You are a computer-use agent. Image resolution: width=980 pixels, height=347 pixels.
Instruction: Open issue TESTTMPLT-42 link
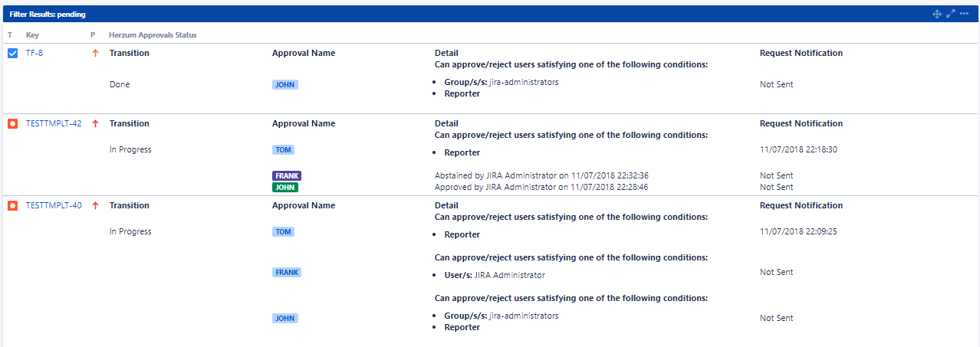click(54, 123)
